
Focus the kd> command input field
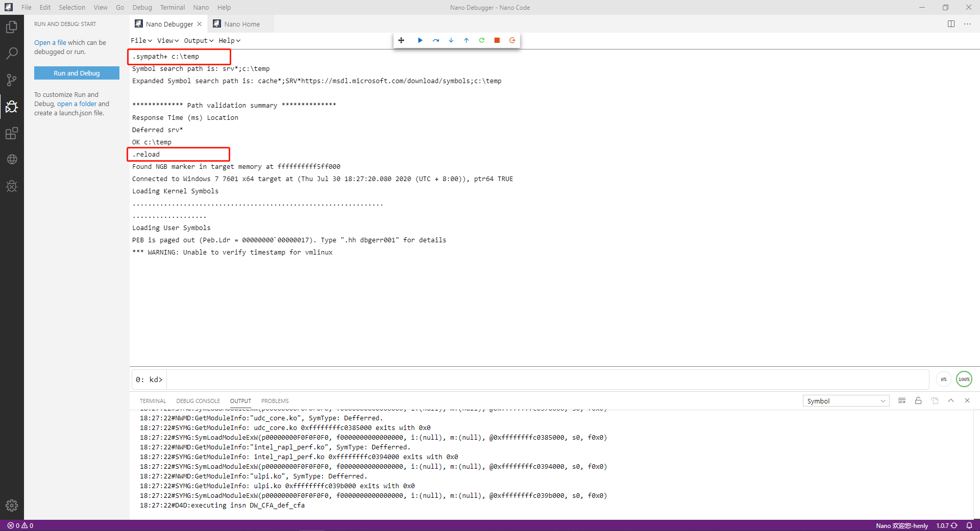tap(510, 379)
